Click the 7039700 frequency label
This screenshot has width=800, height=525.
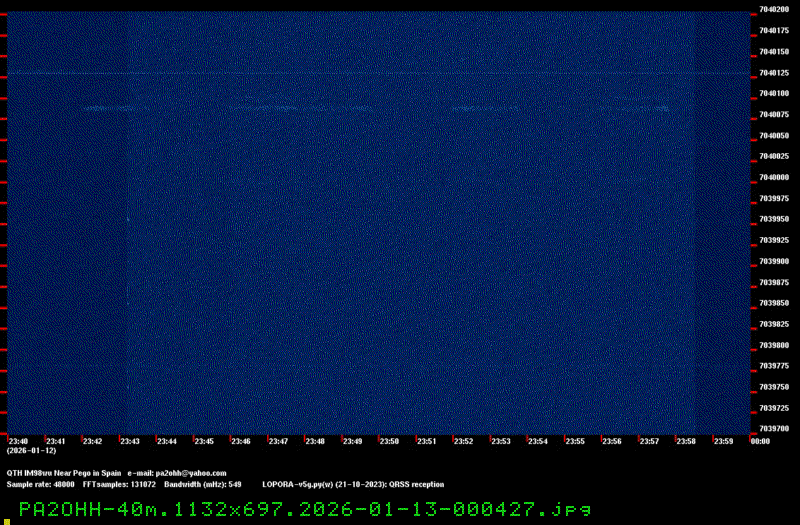[774, 429]
